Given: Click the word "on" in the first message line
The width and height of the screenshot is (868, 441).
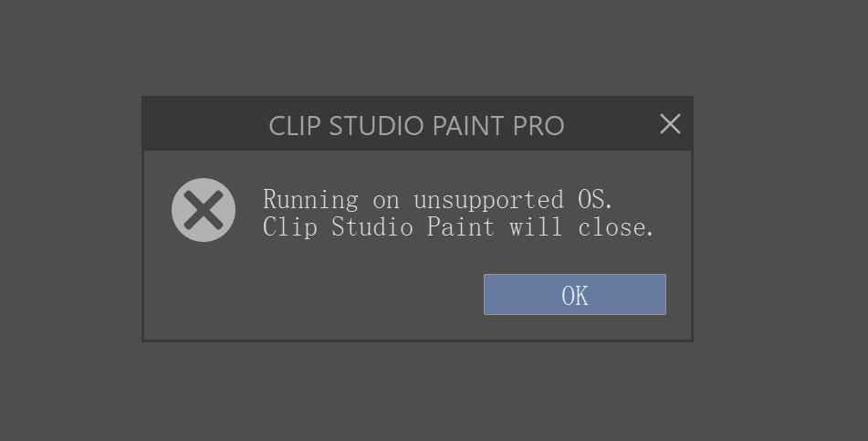Looking at the screenshot, I should 386,199.
